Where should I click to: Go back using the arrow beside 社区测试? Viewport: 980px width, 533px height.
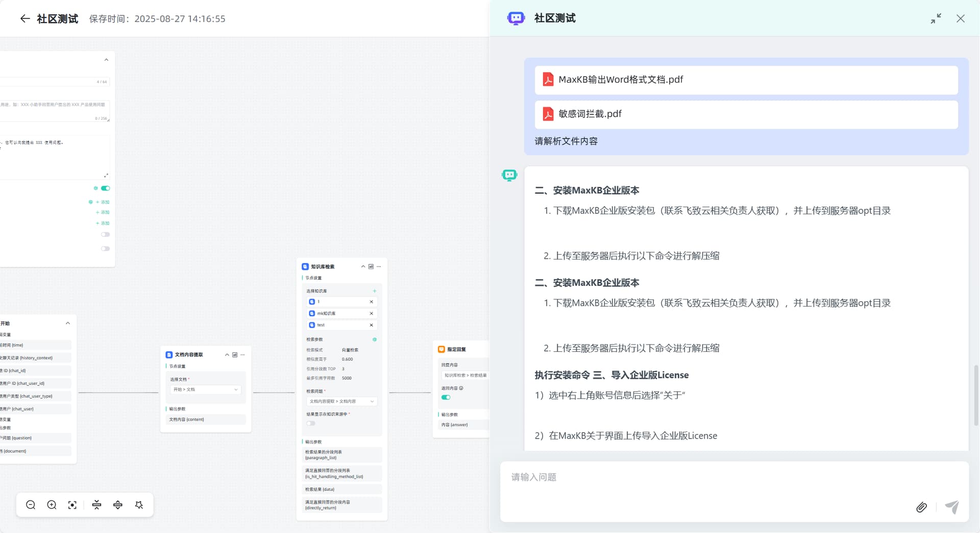24,19
